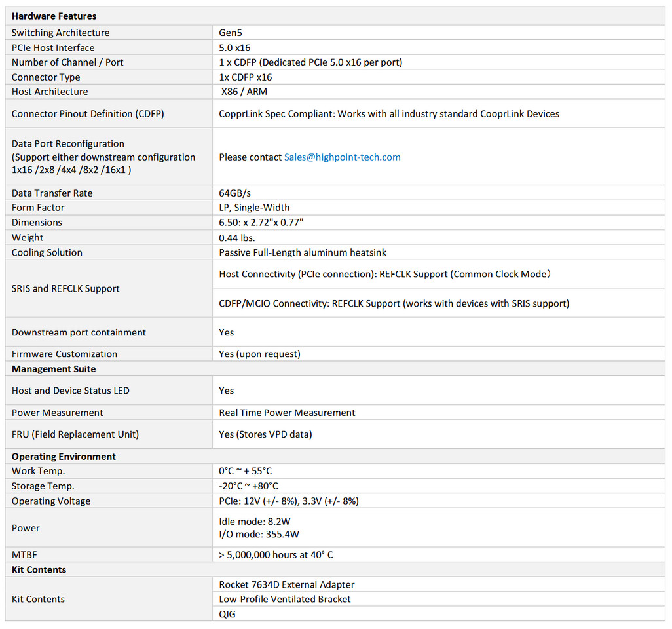Click the Hardware Features section header
Screen dimensions: 672x629
54,16
